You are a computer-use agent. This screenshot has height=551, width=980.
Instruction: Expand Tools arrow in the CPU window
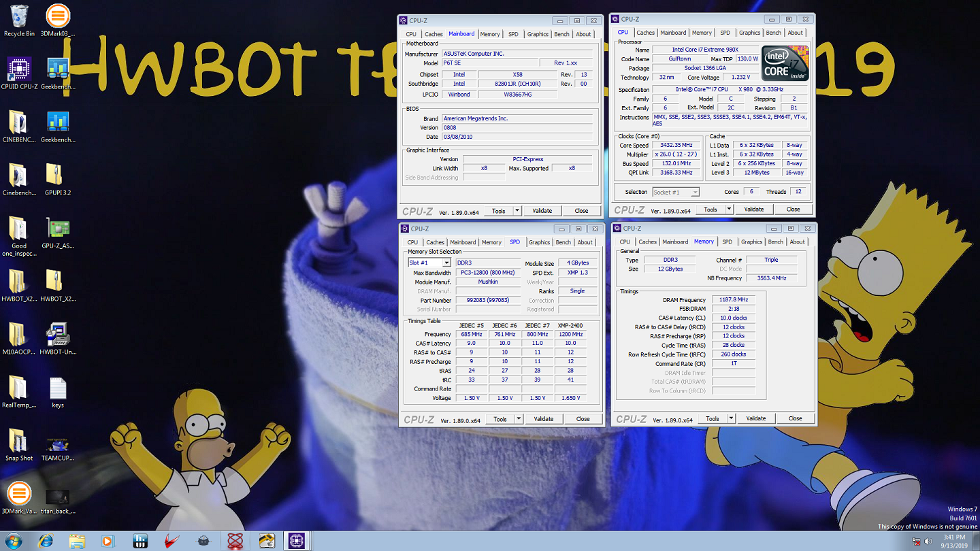point(729,210)
